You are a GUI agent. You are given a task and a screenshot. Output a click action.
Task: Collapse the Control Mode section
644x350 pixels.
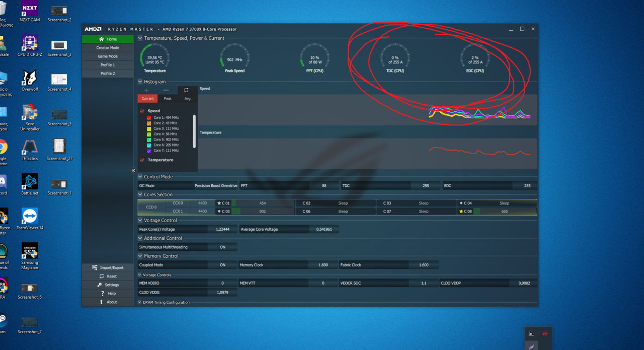click(x=140, y=177)
